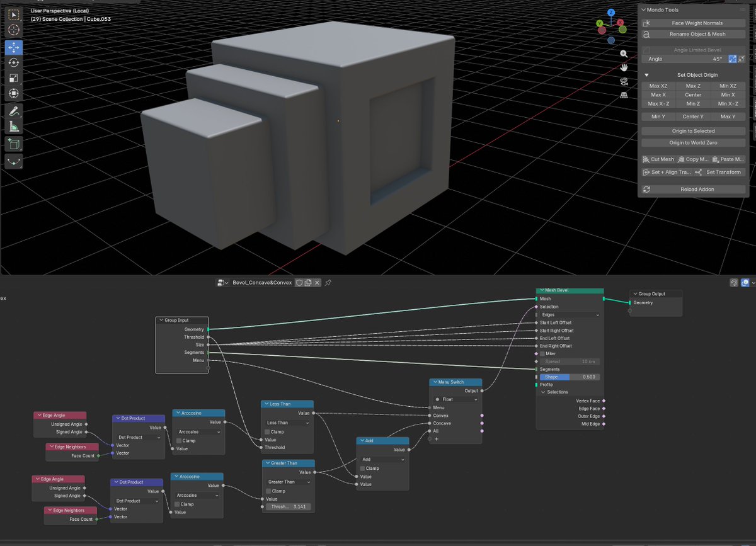This screenshot has height=546, width=756.
Task: Toggle the camera view icon
Action: (x=624, y=81)
